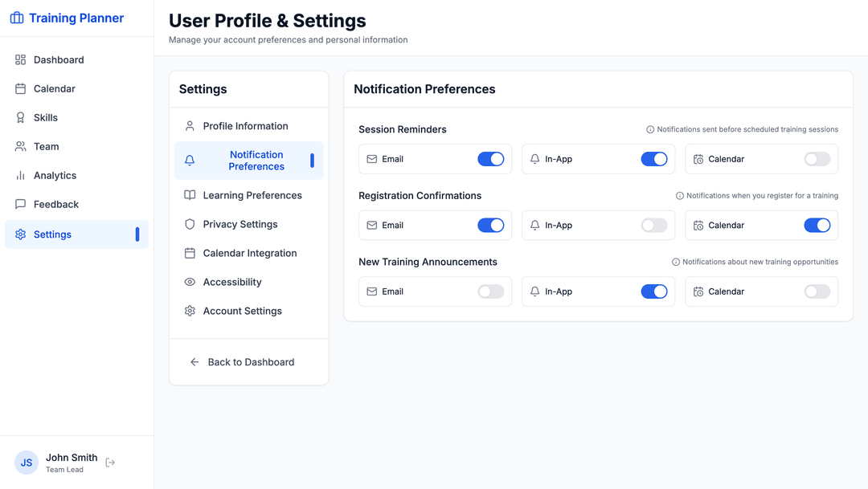868x489 pixels.
Task: Click the Accessibility eye icon
Action: [190, 282]
